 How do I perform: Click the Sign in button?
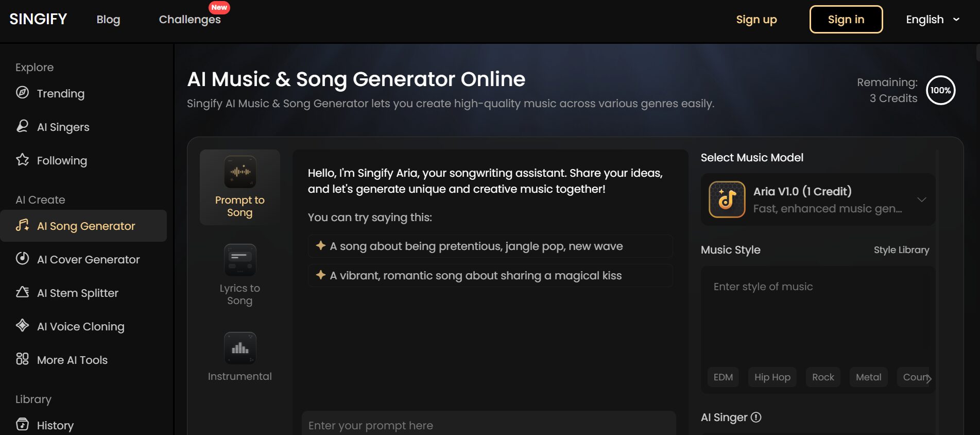pos(846,20)
